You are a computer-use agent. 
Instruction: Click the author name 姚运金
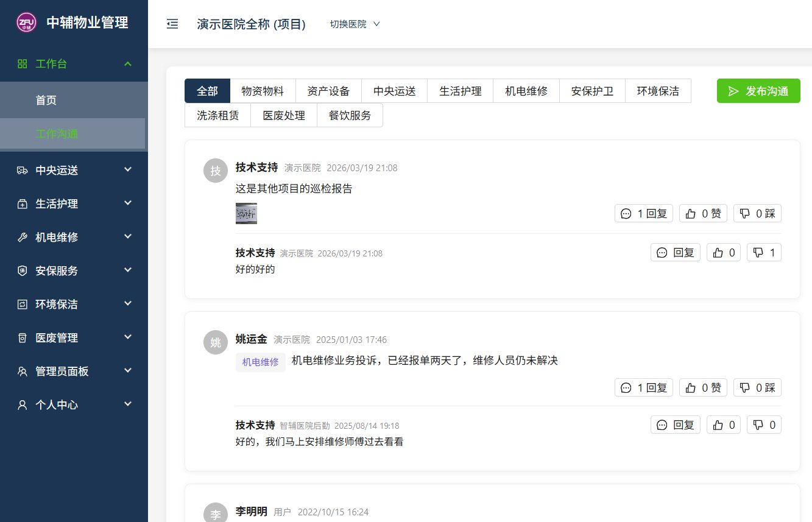[x=252, y=339]
